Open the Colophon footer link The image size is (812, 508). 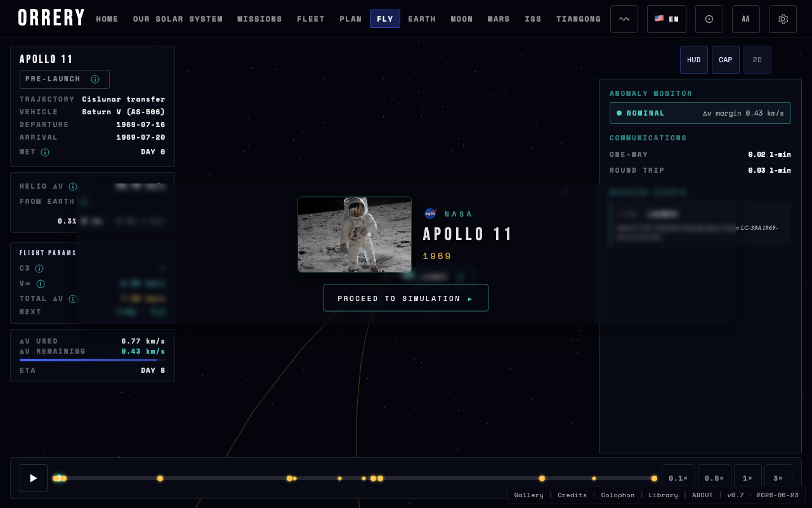[618, 495]
